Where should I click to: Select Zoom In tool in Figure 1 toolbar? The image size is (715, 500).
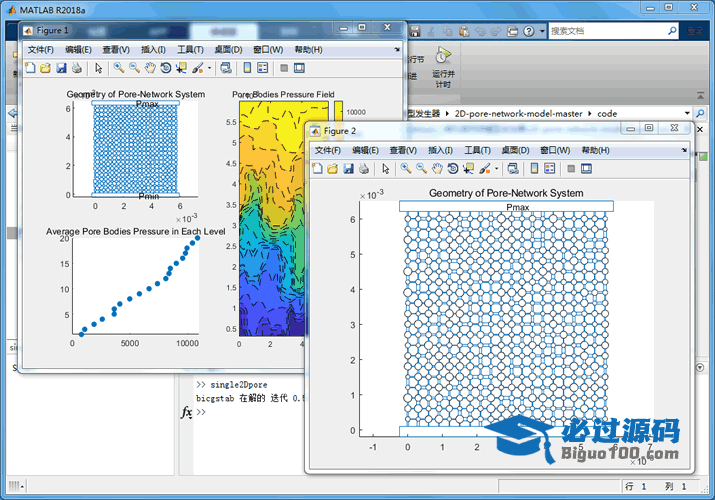pos(119,68)
